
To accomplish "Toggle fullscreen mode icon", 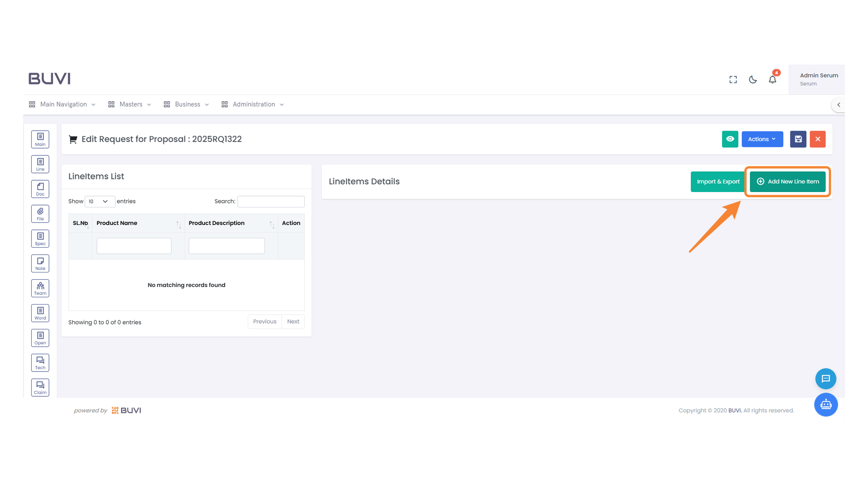I will [x=733, y=80].
